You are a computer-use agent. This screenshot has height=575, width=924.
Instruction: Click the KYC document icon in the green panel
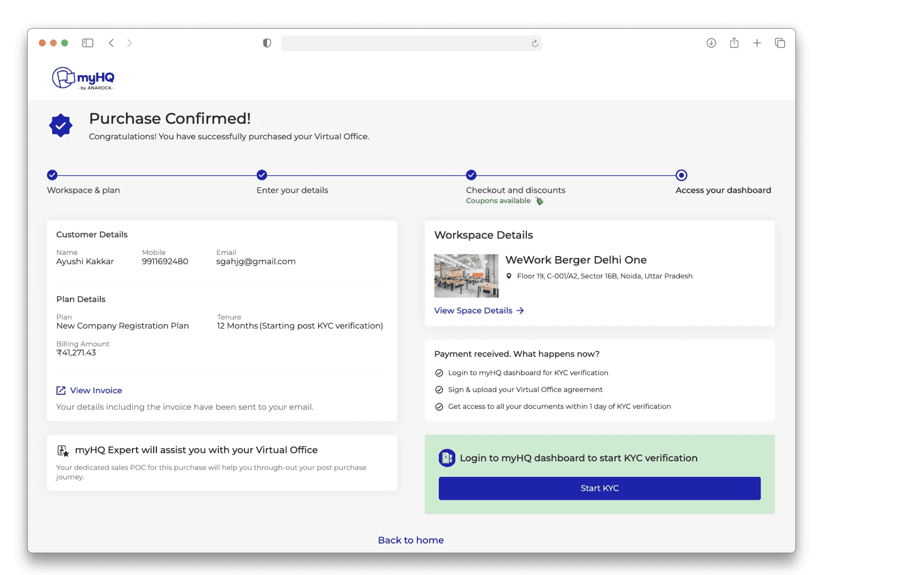[x=447, y=458]
